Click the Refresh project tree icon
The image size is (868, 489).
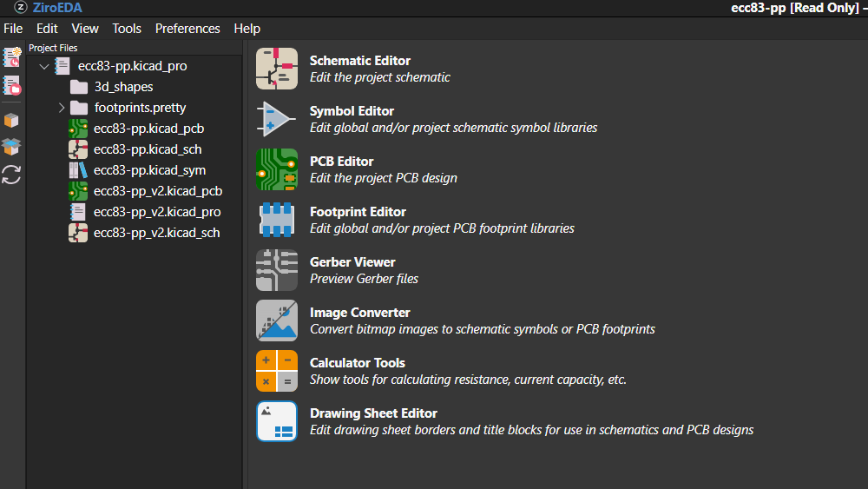coord(11,175)
